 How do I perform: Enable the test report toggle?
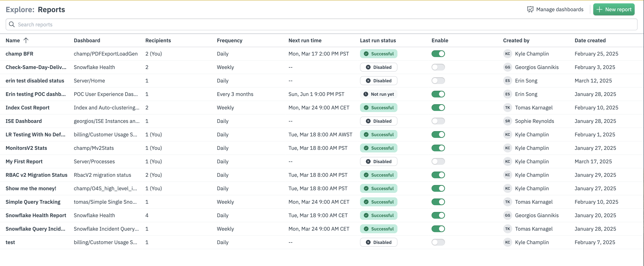point(438,242)
